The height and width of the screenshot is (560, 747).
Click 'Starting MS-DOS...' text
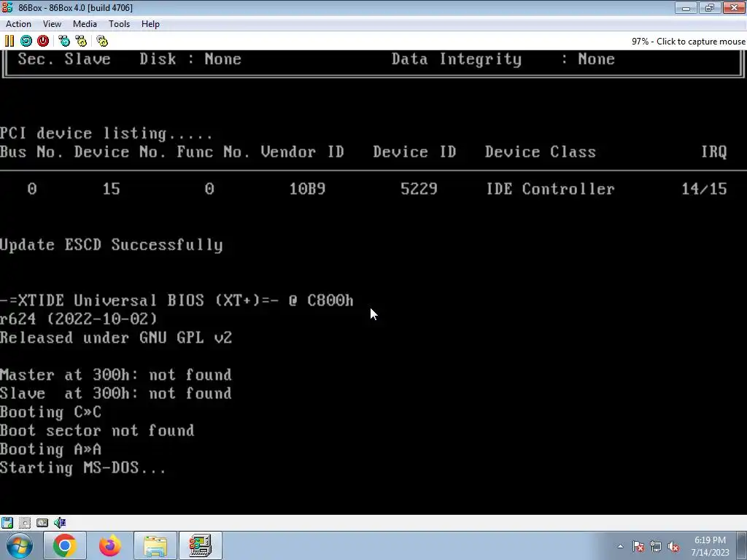83,468
